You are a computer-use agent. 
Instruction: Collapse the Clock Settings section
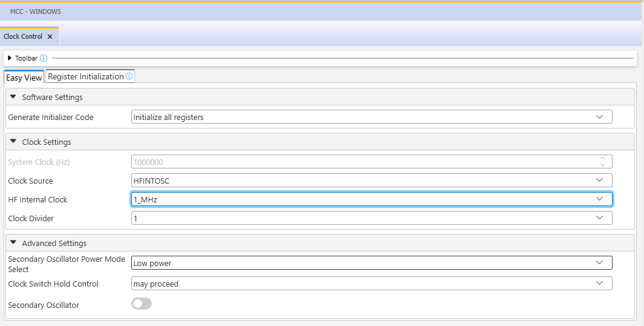point(13,142)
